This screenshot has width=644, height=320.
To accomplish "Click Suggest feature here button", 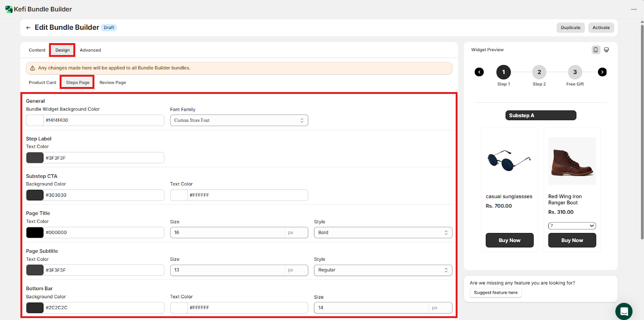I will [x=495, y=293].
